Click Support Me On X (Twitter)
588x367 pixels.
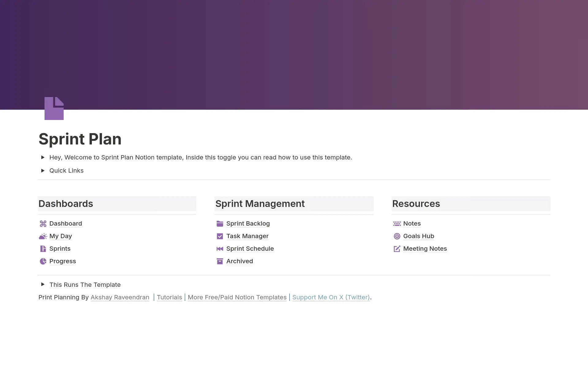click(x=331, y=297)
